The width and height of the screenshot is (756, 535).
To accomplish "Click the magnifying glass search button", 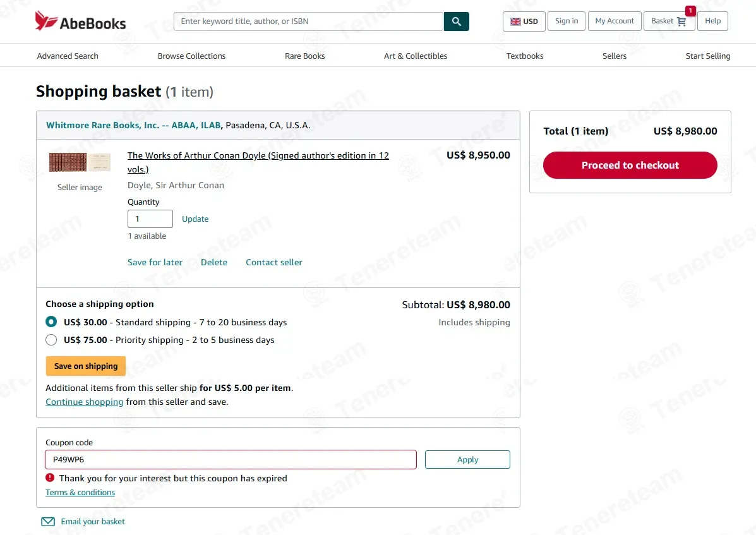I will [456, 21].
